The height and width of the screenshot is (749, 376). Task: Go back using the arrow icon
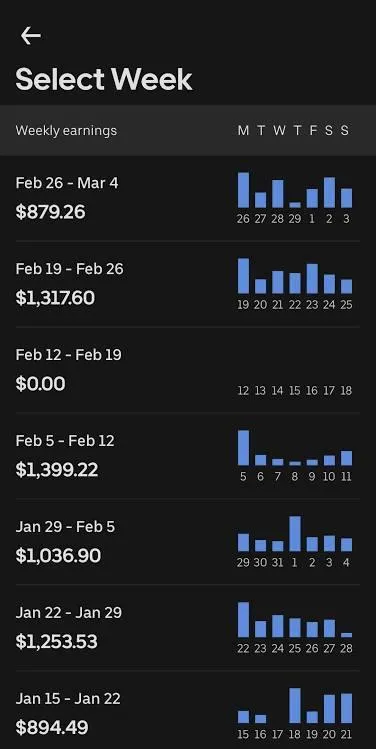[31, 35]
